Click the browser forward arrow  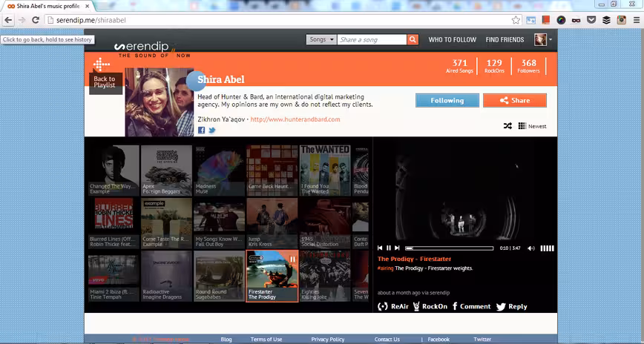22,20
